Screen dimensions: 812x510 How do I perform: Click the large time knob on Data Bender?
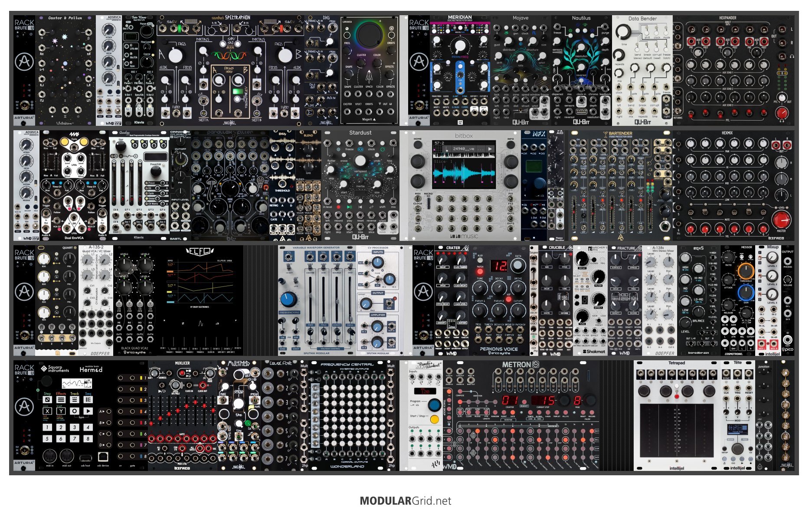[x=624, y=32]
